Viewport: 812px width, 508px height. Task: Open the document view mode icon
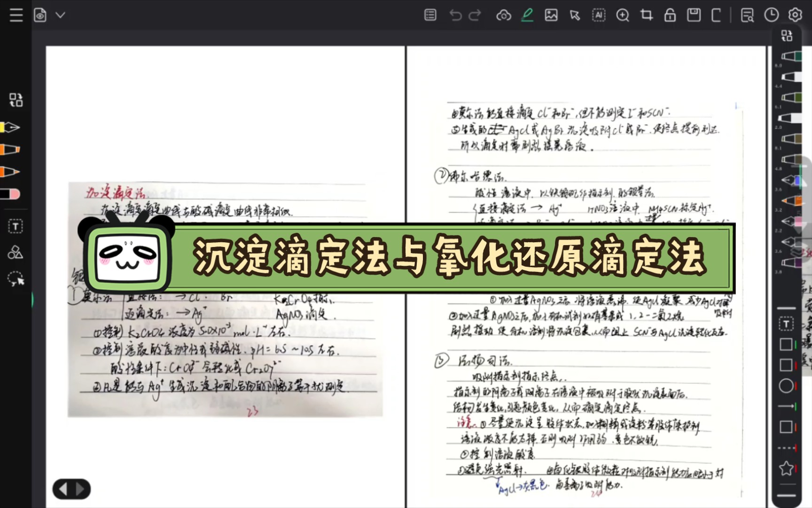coord(40,15)
